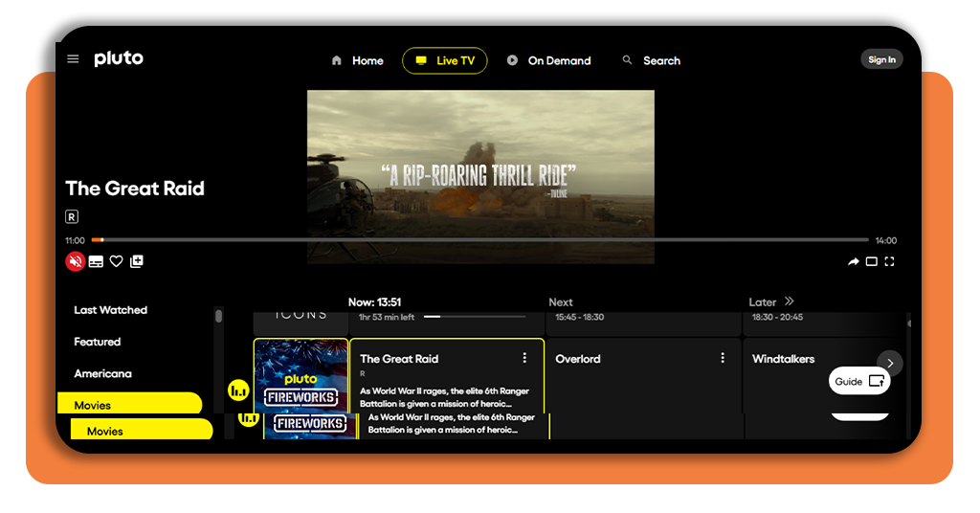Select the Pluto Fireworks channel thumbnail
The width and height of the screenshot is (980, 513).
pos(301,375)
